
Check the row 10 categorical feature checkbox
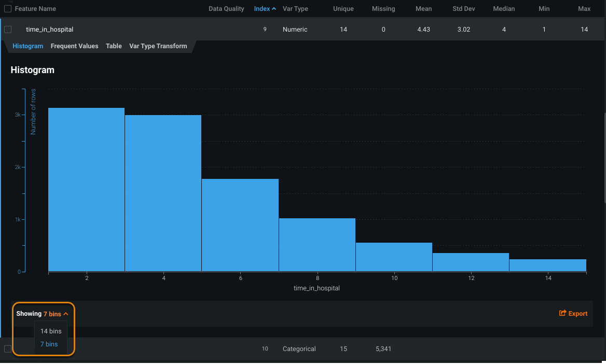[8, 349]
